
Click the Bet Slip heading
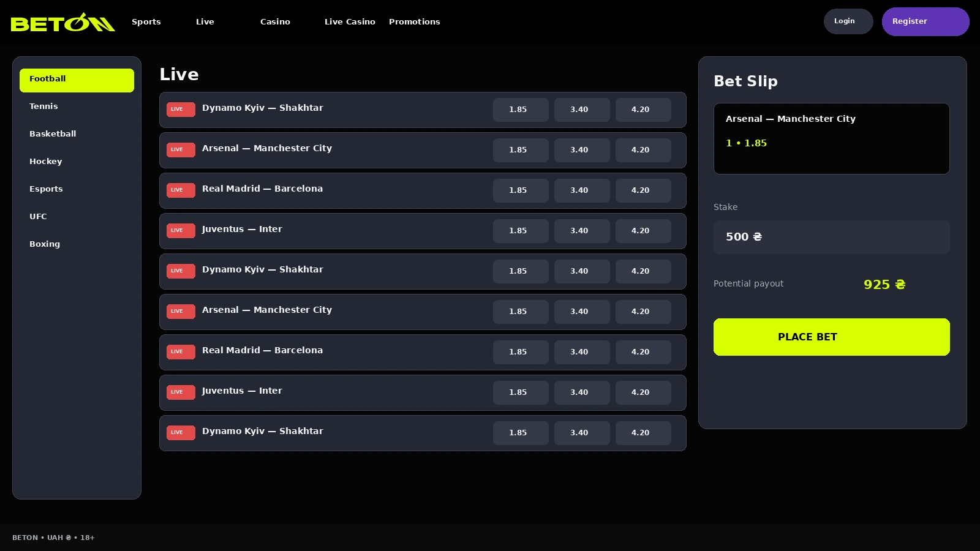(x=745, y=81)
